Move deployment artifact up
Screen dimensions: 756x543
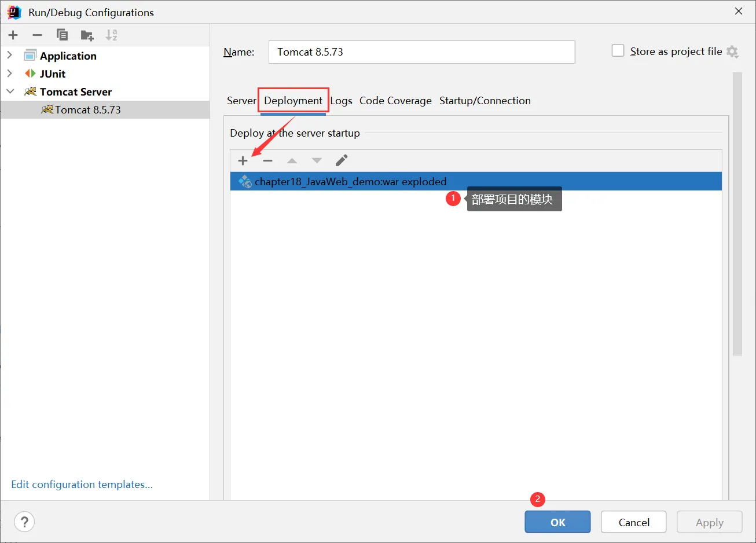(x=292, y=160)
